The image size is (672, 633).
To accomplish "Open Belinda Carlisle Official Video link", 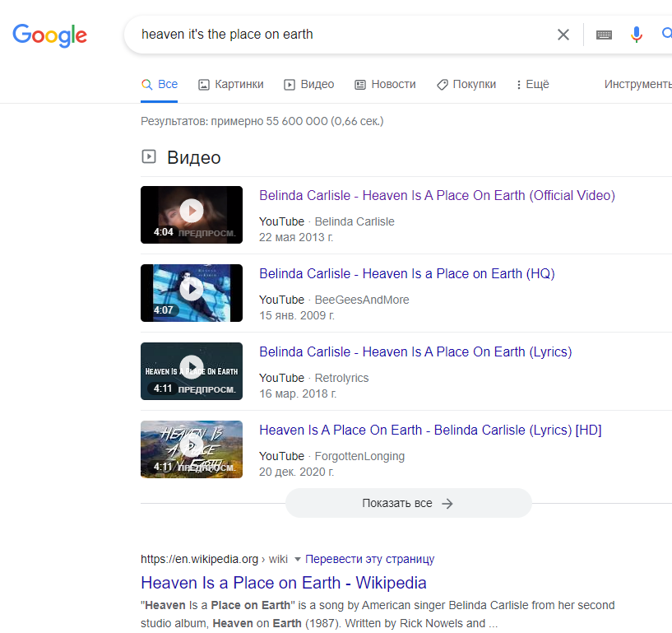I will pos(437,196).
